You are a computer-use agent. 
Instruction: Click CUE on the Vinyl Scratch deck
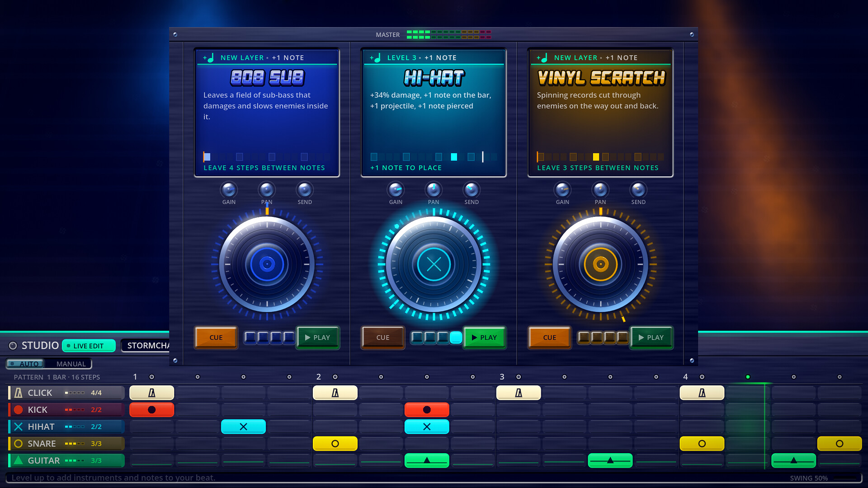[550, 338]
